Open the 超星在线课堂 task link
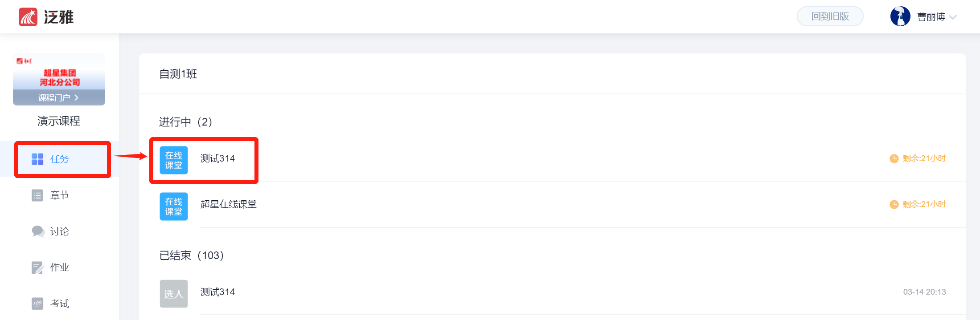This screenshot has height=320, width=980. click(228, 204)
